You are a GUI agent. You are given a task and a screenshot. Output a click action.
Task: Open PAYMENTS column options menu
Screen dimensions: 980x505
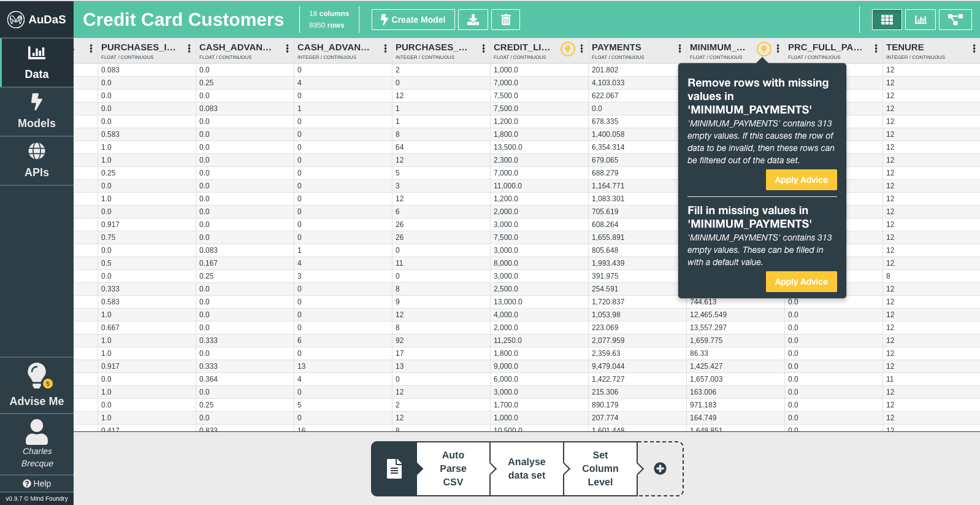tap(679, 48)
